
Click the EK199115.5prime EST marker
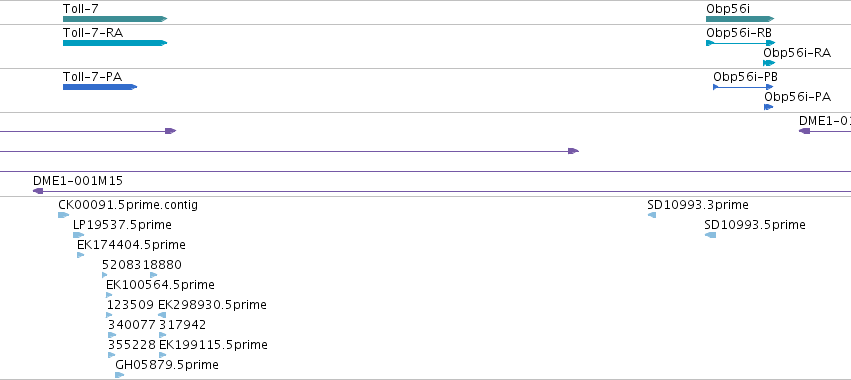point(163,355)
